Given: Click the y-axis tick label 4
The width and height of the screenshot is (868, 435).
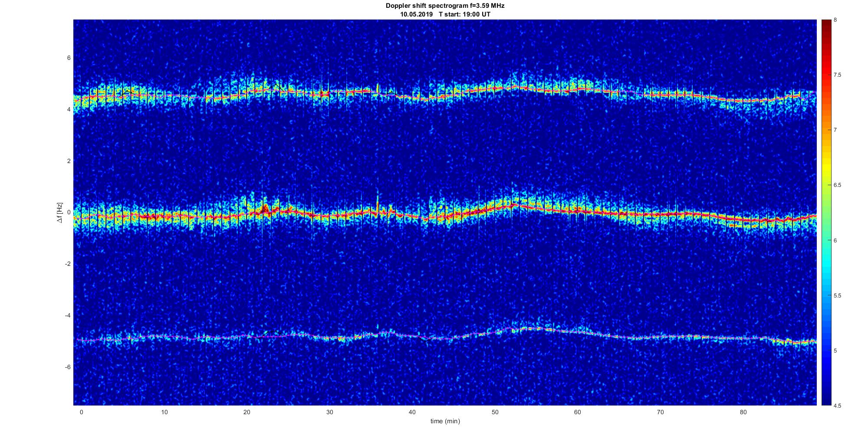Looking at the screenshot, I should tap(69, 109).
